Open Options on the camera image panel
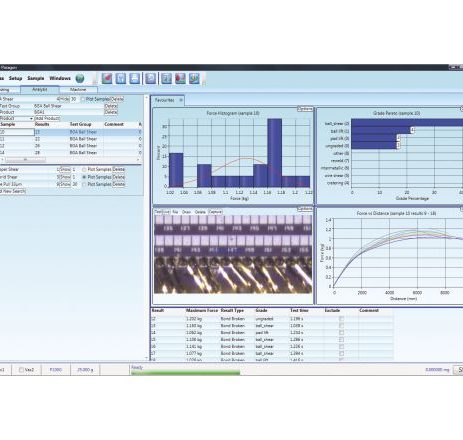 [x=305, y=209]
